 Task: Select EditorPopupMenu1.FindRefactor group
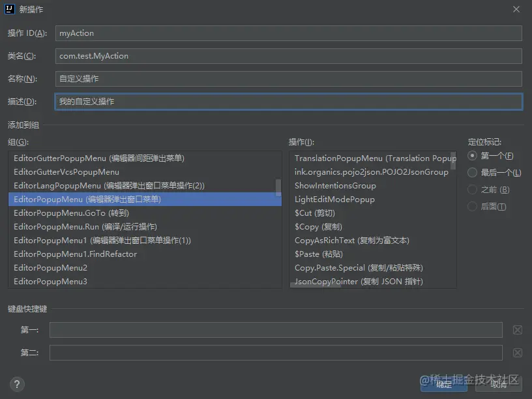click(x=145, y=254)
